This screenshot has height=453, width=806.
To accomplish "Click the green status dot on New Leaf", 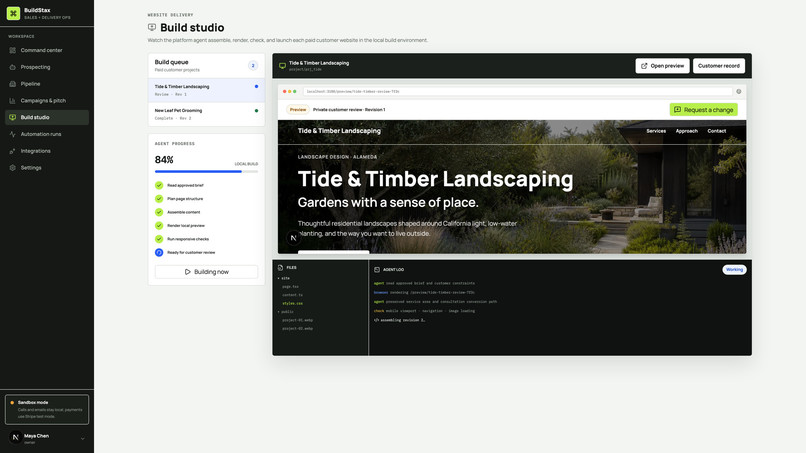I will [x=257, y=111].
